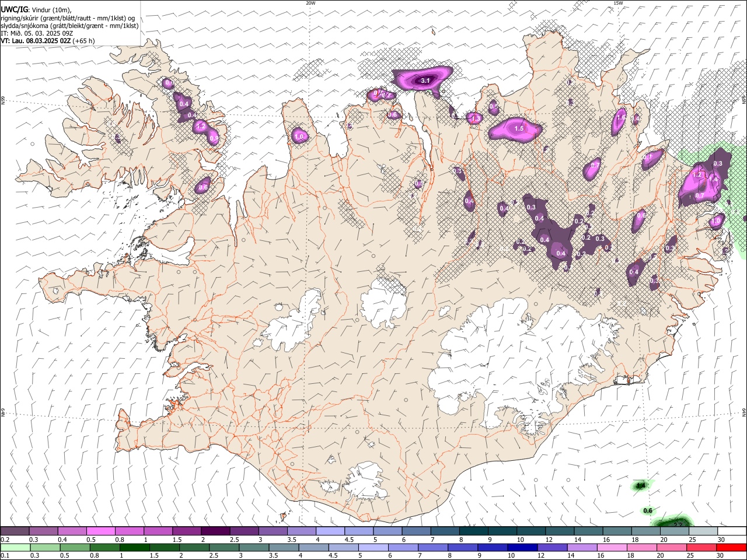Click the 3.1 snowfall value off the north coast
The image size is (747, 560).
425,80
